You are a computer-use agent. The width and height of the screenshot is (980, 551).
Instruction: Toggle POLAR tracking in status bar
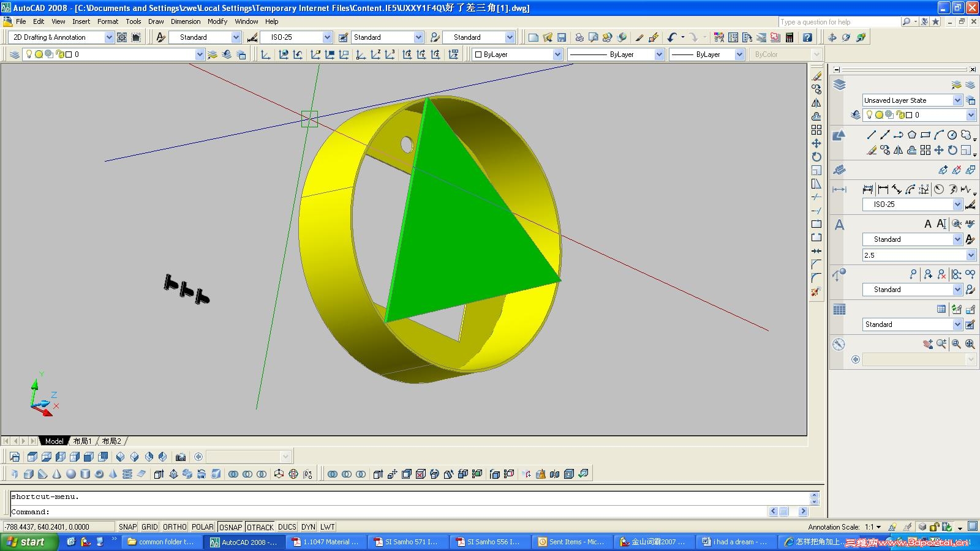click(203, 527)
